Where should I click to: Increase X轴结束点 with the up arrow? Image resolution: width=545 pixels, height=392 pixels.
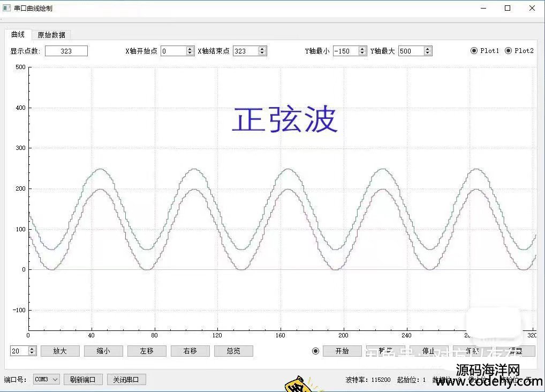(262, 49)
